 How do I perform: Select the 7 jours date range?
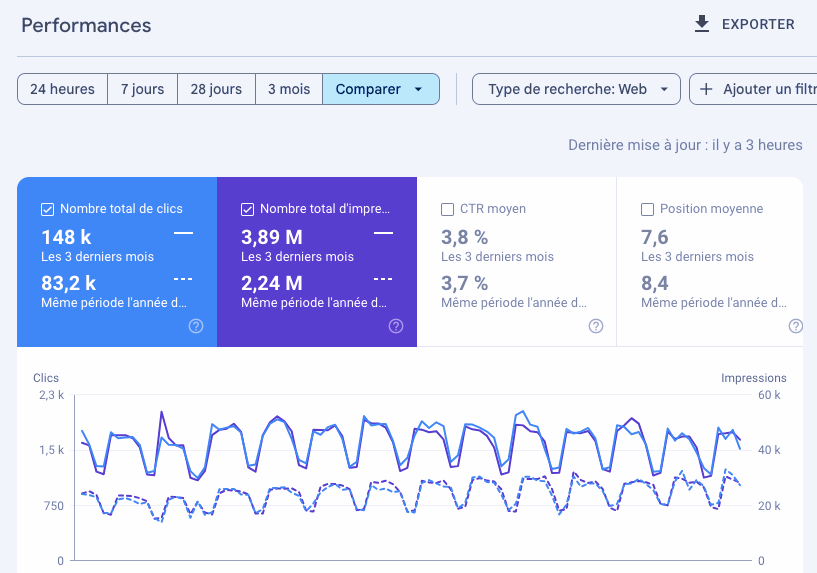click(x=142, y=89)
